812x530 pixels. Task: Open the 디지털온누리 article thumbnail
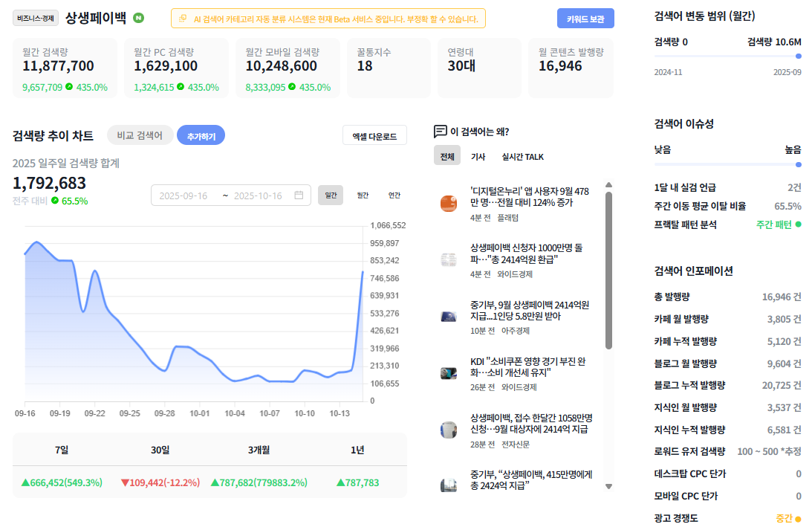click(449, 203)
